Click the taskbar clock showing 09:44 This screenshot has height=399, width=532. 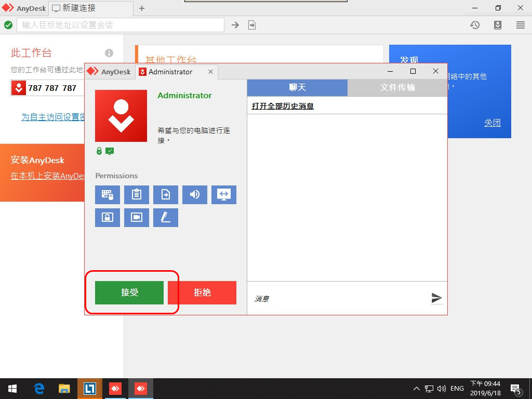pos(485,389)
